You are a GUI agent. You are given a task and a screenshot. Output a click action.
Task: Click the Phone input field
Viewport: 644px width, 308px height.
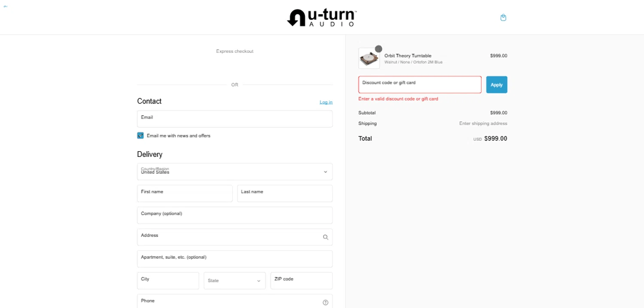(235, 301)
